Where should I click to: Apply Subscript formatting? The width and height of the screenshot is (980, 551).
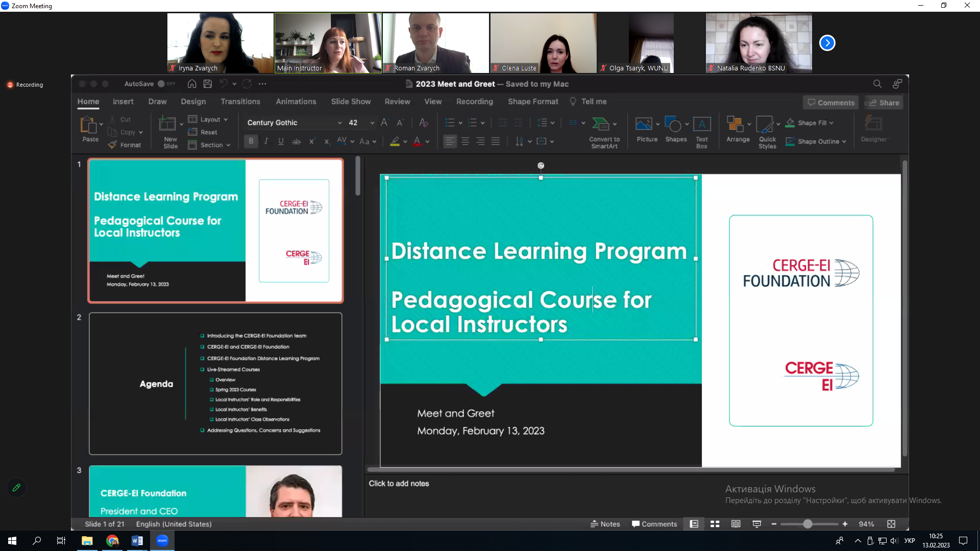point(327,141)
